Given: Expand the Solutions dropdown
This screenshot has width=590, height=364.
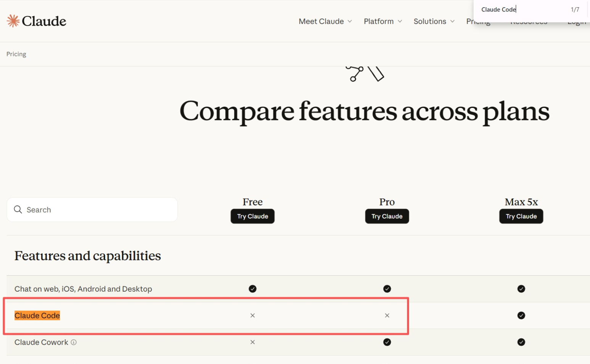Looking at the screenshot, I should [x=434, y=21].
